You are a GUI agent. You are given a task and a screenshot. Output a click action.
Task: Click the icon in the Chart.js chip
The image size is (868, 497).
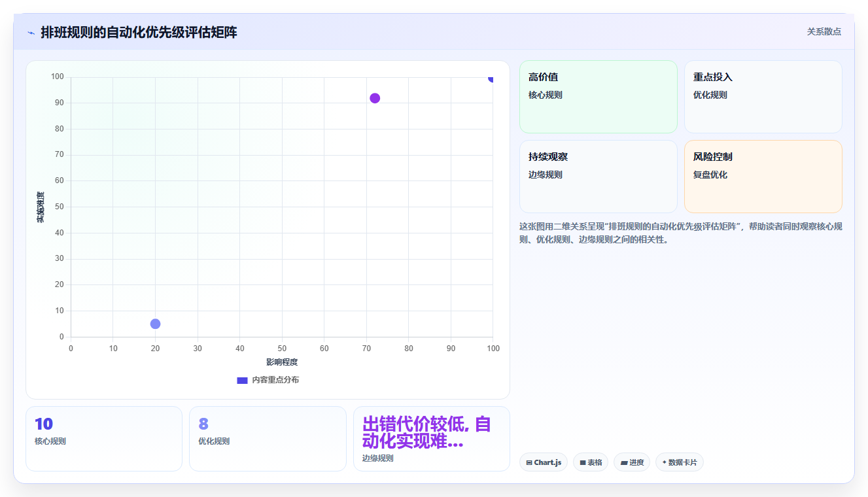tap(529, 463)
